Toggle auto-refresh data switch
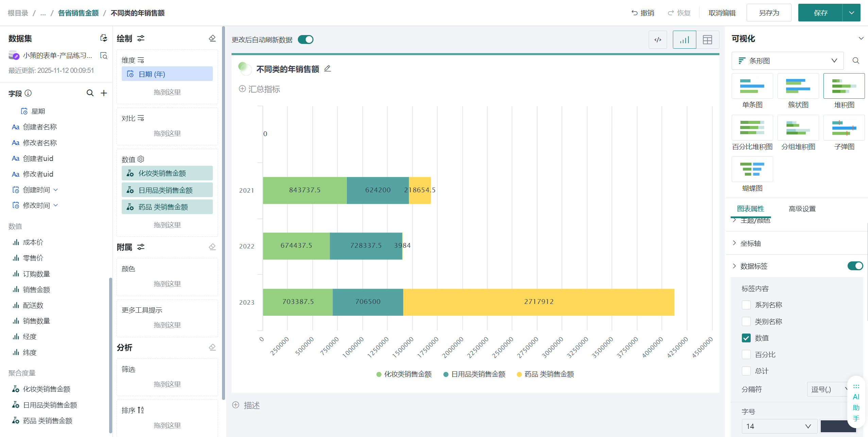 305,40
